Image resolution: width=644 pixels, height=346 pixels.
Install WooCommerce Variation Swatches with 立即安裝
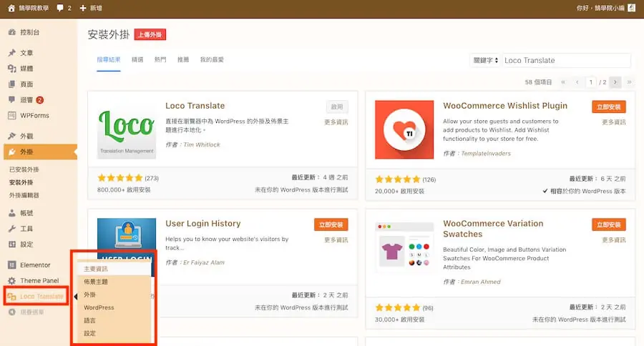point(609,224)
